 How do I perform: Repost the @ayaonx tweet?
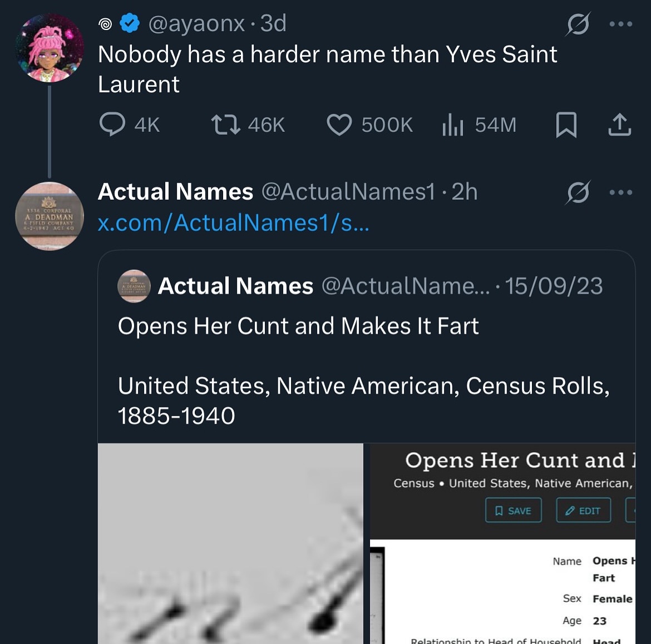[x=225, y=125]
